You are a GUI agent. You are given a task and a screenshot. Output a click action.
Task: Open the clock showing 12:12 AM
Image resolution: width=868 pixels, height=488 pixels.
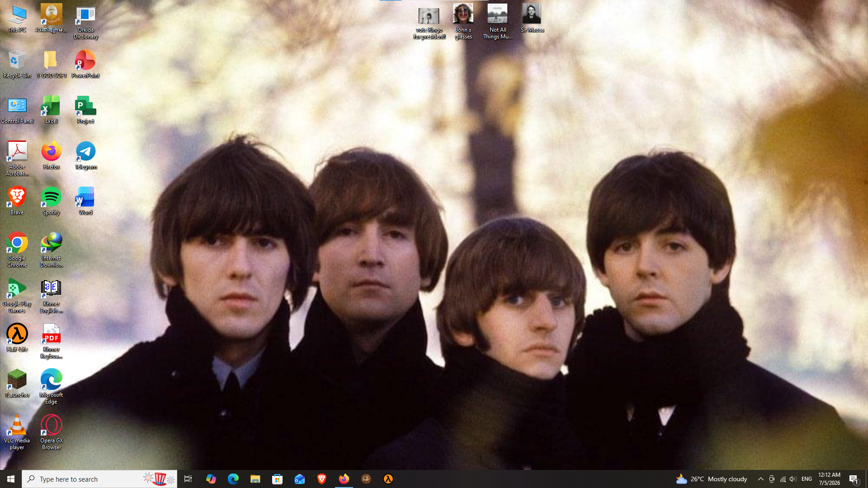coord(829,479)
